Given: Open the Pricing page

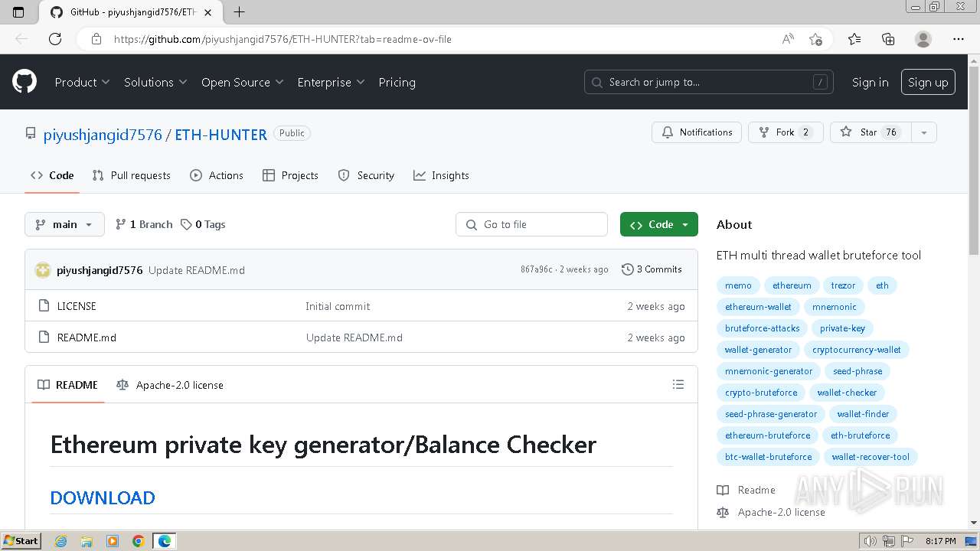Looking at the screenshot, I should pyautogui.click(x=397, y=82).
